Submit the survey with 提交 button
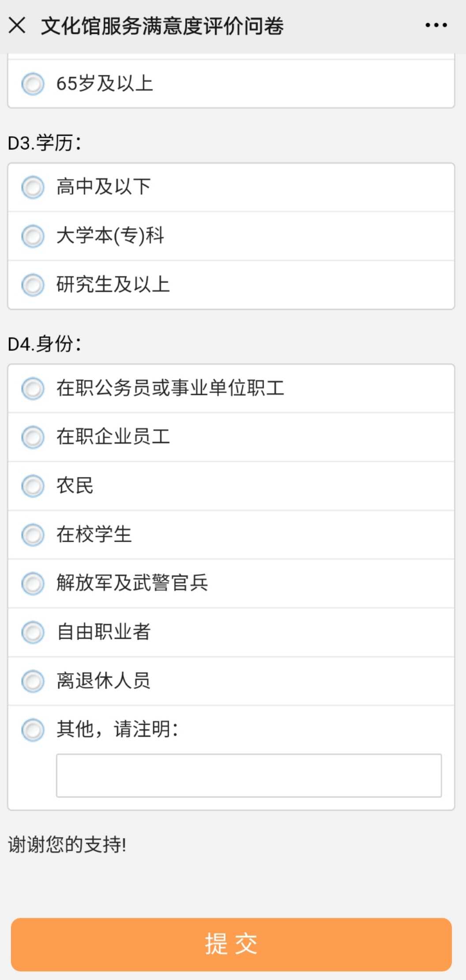Viewport: 466px width, 980px height. pyautogui.click(x=231, y=944)
